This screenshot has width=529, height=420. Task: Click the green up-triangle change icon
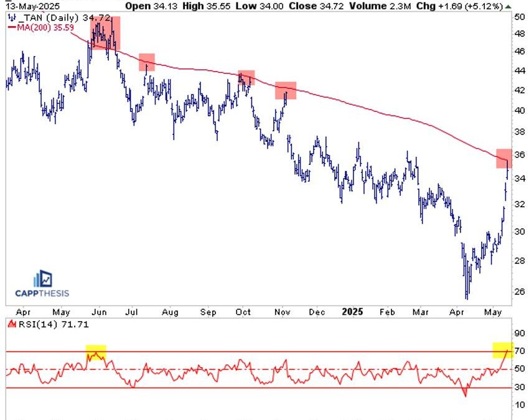click(508, 6)
